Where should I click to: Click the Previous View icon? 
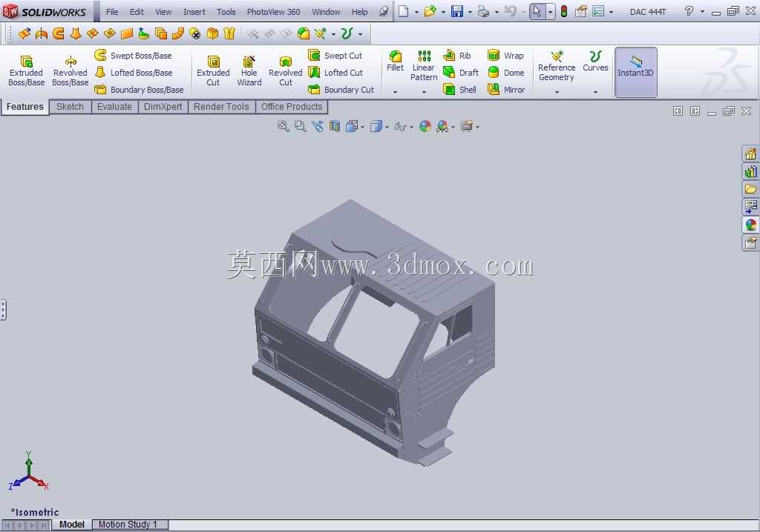(318, 126)
